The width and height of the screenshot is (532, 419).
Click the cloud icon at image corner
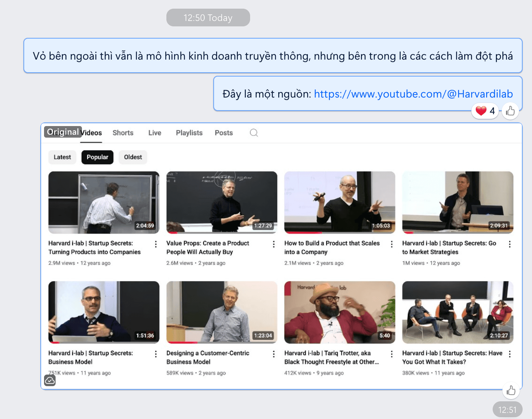point(50,380)
